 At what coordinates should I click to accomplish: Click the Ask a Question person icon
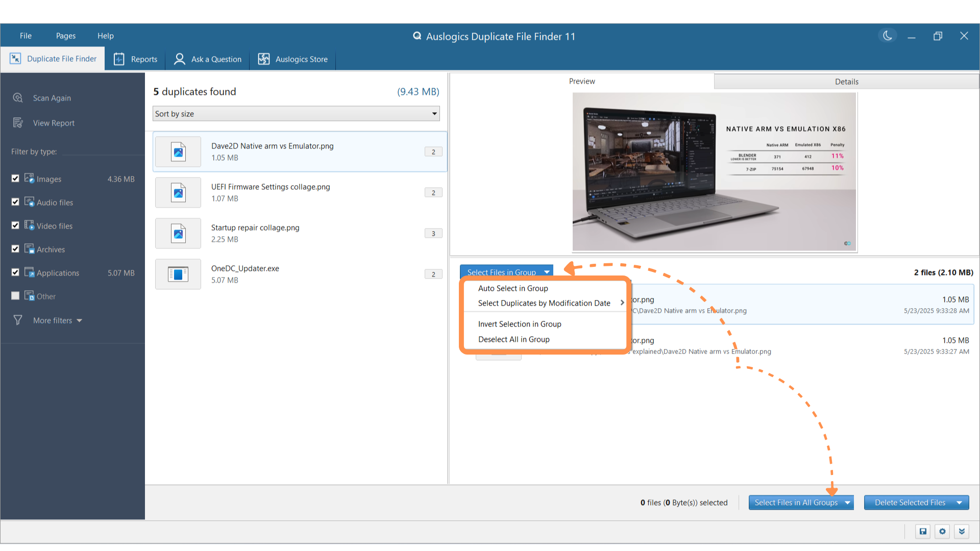coord(179,59)
